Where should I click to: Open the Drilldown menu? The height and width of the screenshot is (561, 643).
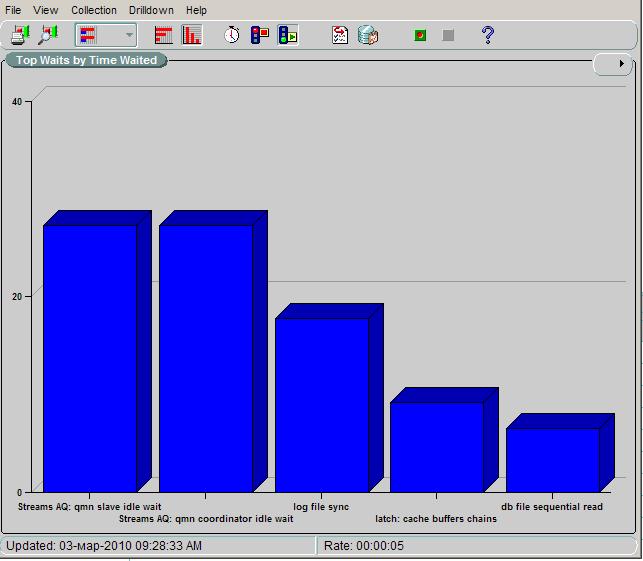151,10
